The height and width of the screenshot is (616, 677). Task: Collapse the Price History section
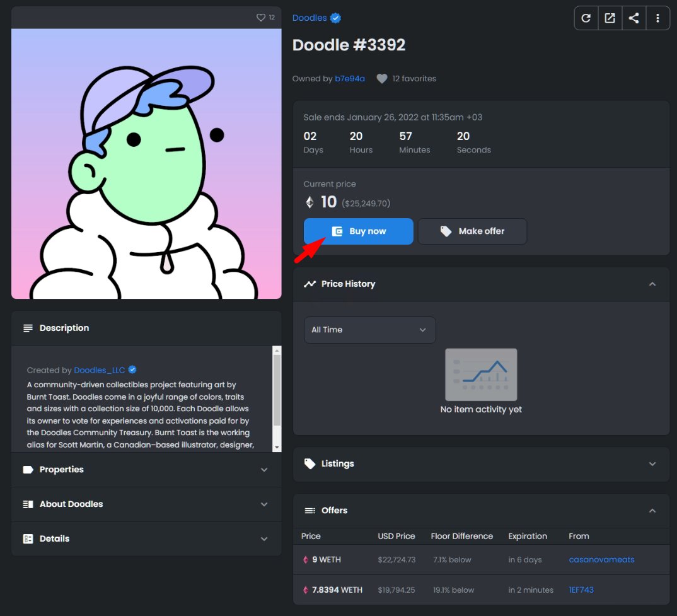[652, 284]
